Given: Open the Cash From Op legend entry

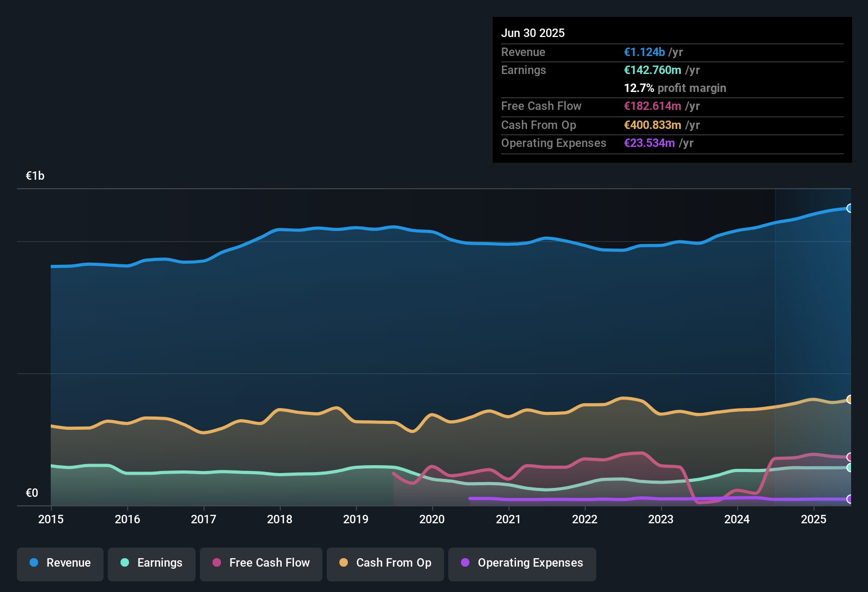Looking at the screenshot, I should (x=385, y=563).
